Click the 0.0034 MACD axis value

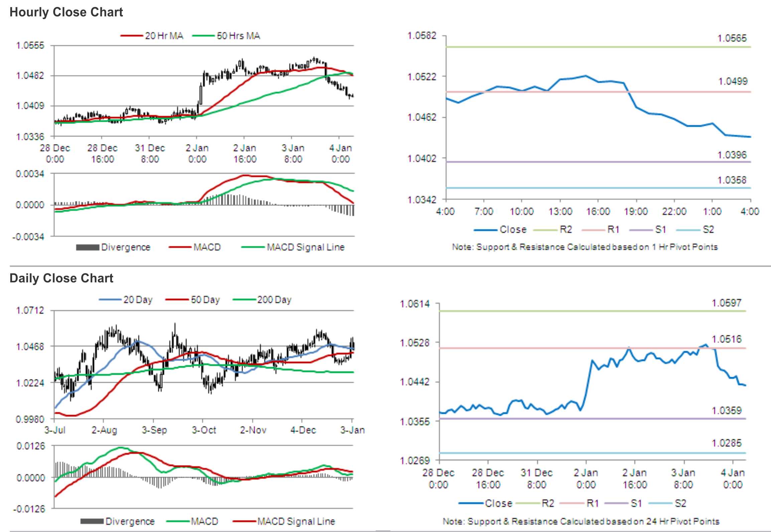point(30,174)
